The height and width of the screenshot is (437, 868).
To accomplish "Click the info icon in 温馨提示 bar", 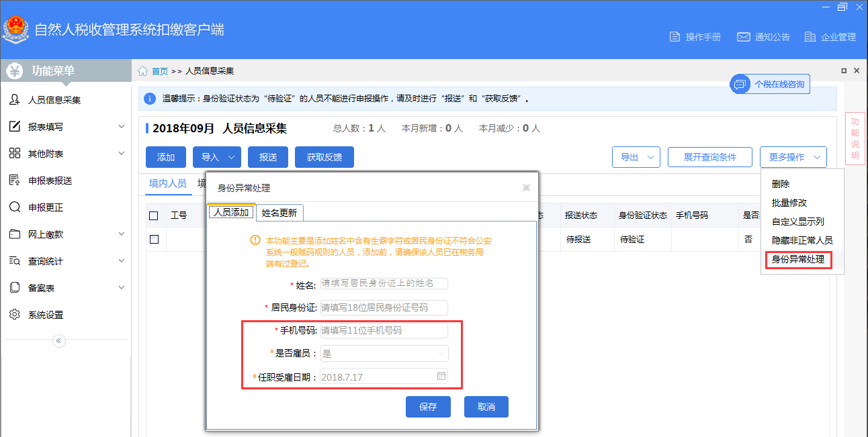I will 150,99.
